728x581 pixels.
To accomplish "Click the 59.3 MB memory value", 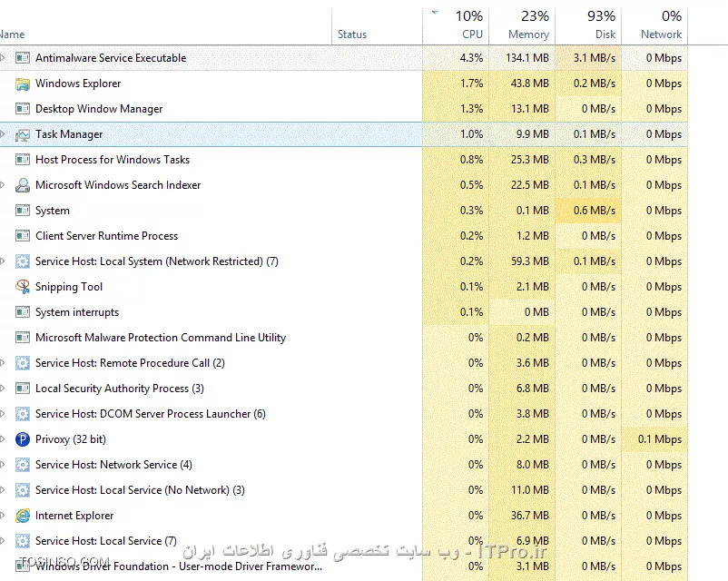I will [530, 261].
